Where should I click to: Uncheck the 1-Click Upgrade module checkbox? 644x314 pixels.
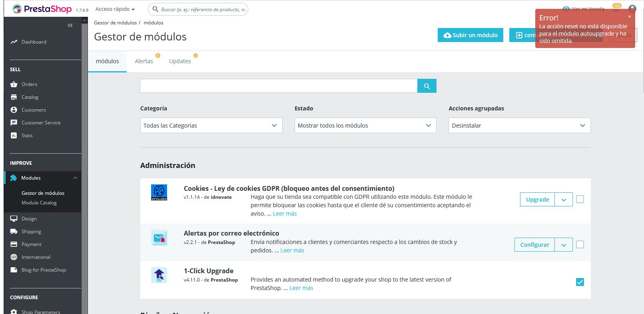coord(580,282)
